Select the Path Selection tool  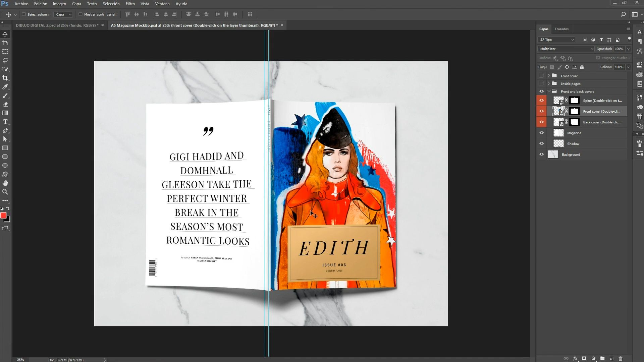[x=5, y=139]
